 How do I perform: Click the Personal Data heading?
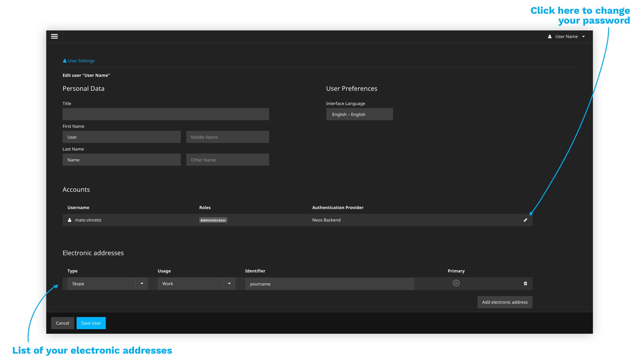point(83,88)
